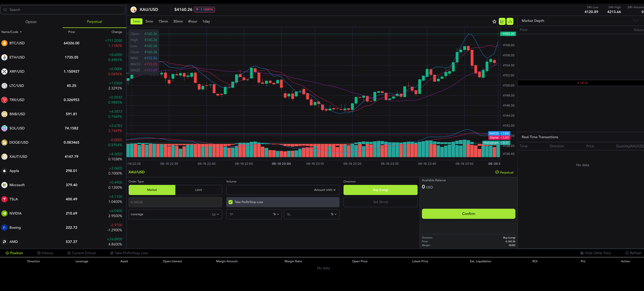Open the Name/Code sort dropdown
The height and width of the screenshot is (291, 644).
[12, 32]
